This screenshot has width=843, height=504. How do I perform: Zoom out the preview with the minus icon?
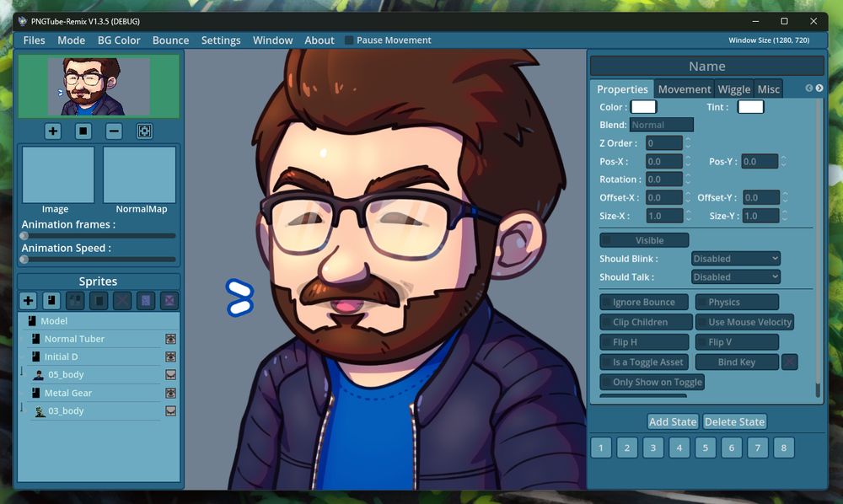point(114,131)
